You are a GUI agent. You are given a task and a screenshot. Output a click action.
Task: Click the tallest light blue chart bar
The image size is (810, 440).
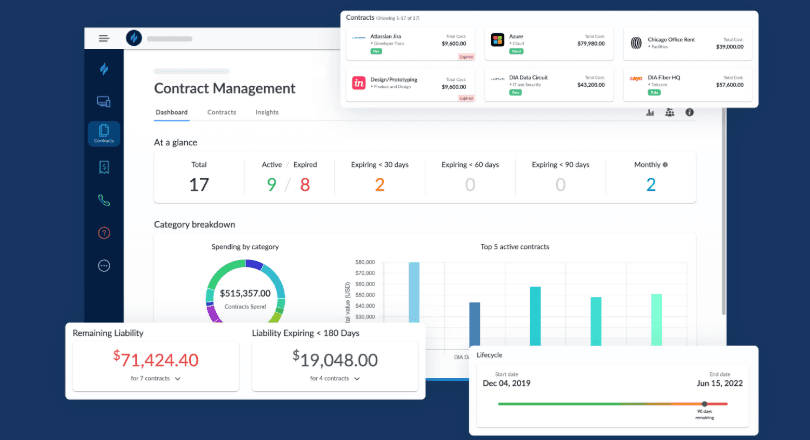coord(414,292)
